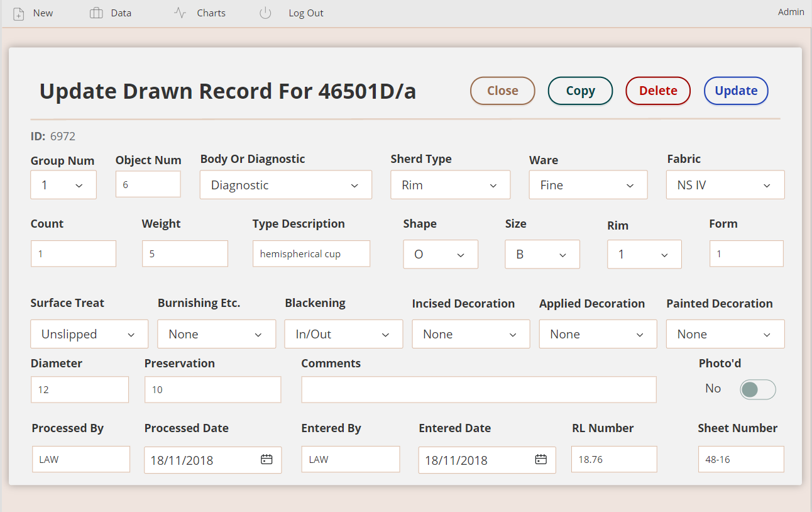The width and height of the screenshot is (812, 512).
Task: Open the Blackening dropdown showing In/Out
Action: pyautogui.click(x=344, y=334)
